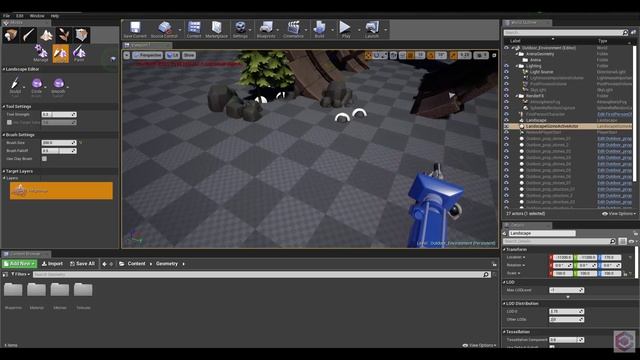640x360 pixels.
Task: Toggle visibility of the RenderFX folder
Action: point(507,96)
